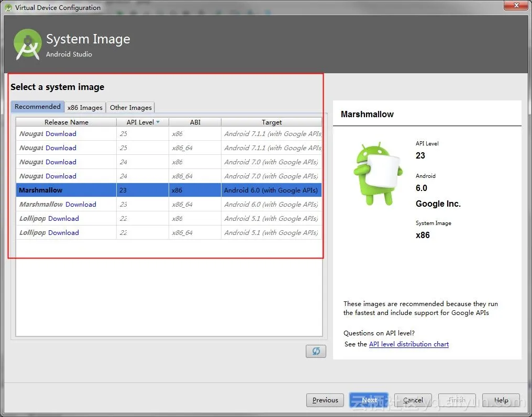Click the Next button

pos(369,400)
